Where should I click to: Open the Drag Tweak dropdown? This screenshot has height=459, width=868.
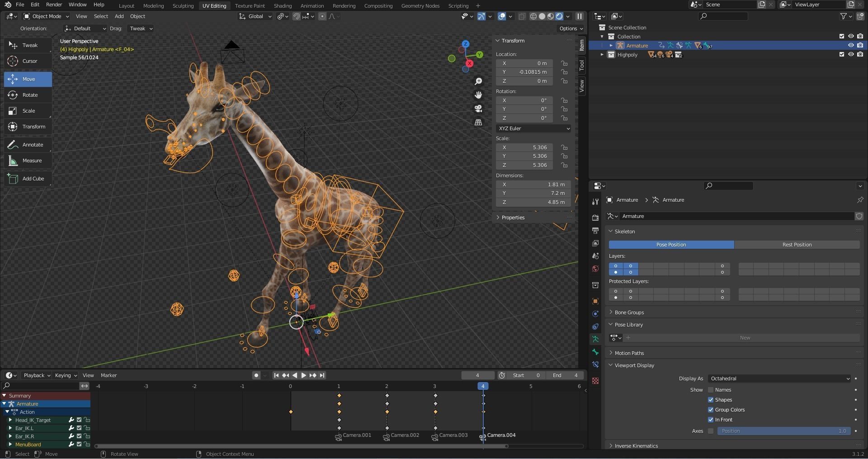point(140,28)
